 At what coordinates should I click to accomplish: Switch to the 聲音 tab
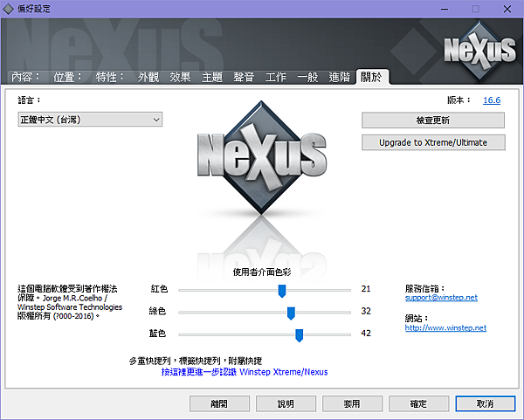(244, 77)
